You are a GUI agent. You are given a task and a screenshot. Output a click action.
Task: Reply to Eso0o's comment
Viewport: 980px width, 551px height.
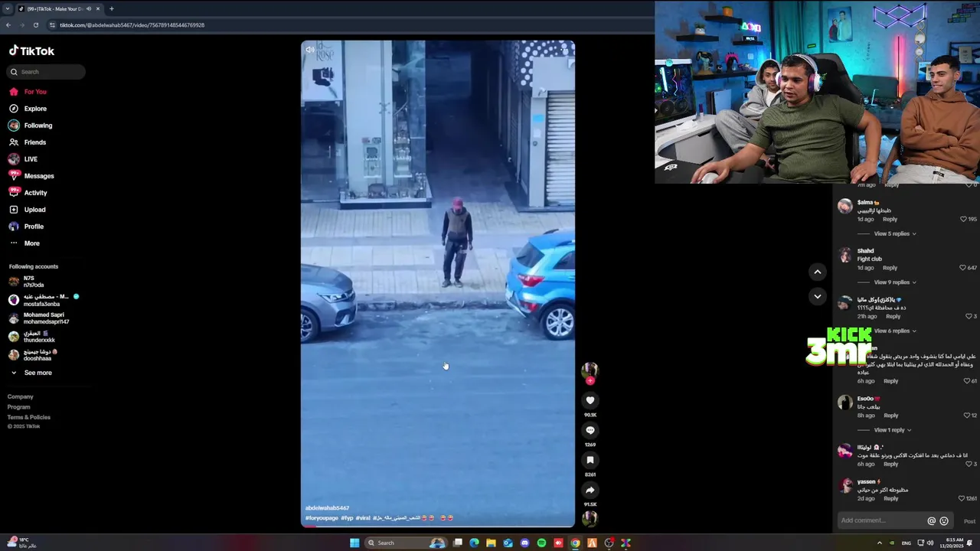[x=890, y=415]
